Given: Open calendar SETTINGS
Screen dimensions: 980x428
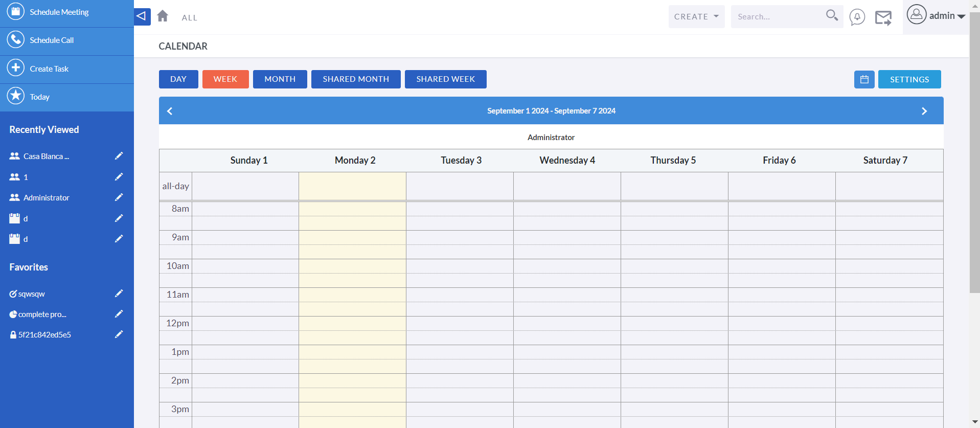Looking at the screenshot, I should point(909,79).
